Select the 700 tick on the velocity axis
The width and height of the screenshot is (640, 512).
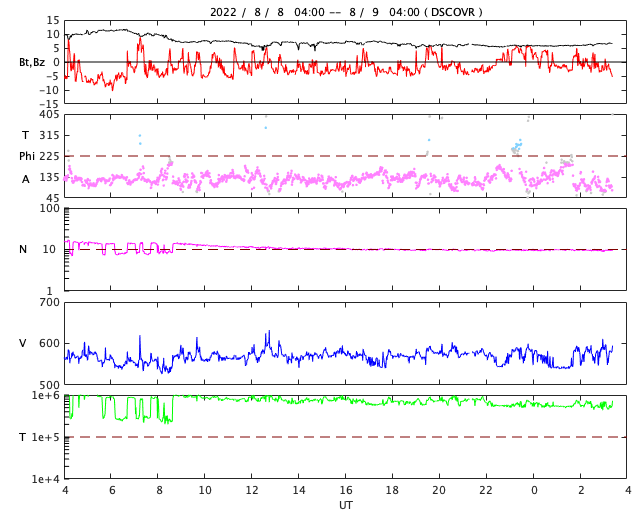(49, 303)
